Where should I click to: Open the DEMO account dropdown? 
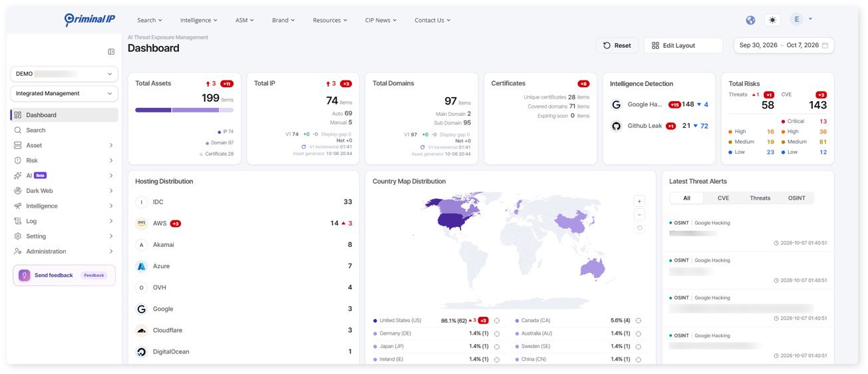65,74
